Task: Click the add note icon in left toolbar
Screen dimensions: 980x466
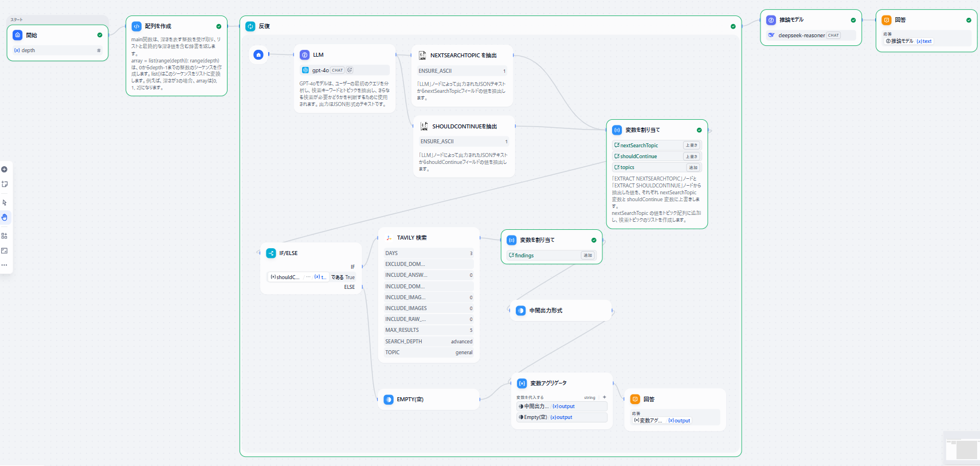Action: 5,185
